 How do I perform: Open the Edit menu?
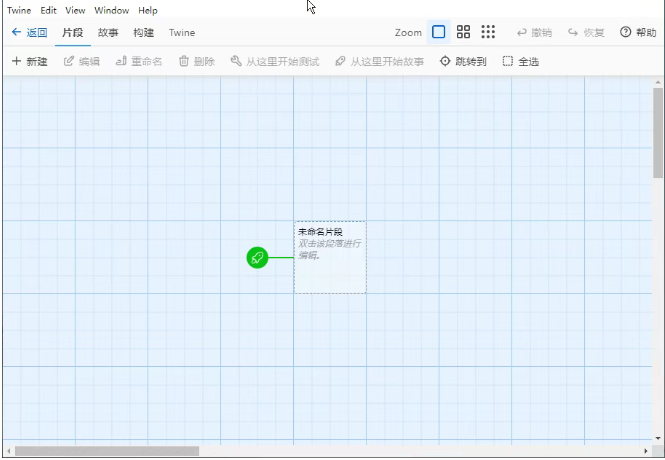(48, 10)
